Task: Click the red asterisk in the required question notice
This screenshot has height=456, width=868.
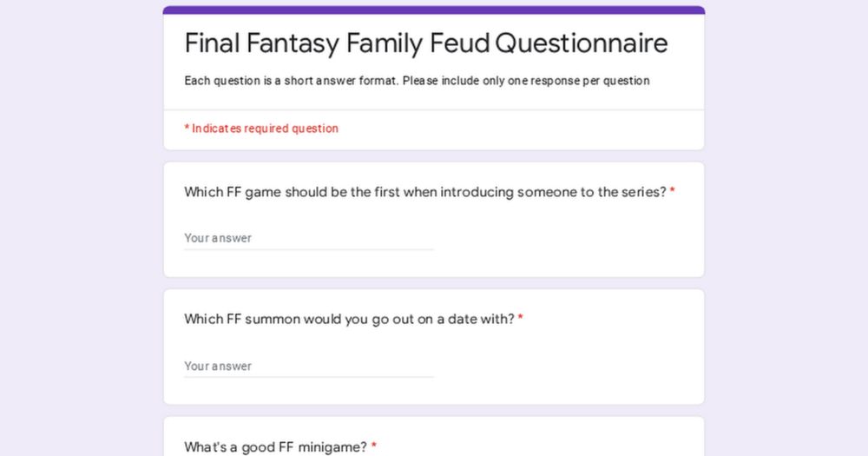Action: [x=187, y=128]
